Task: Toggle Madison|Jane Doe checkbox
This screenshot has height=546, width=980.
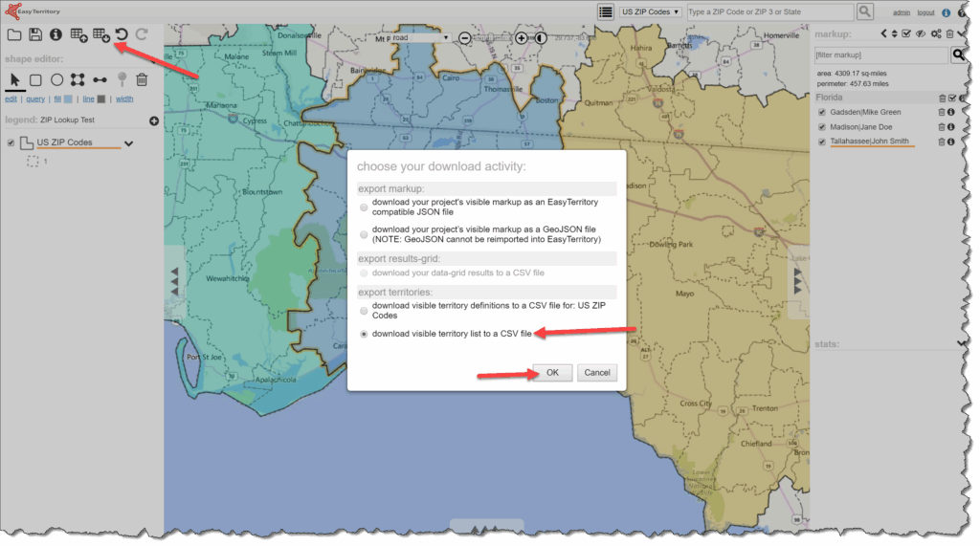Action: (x=822, y=127)
